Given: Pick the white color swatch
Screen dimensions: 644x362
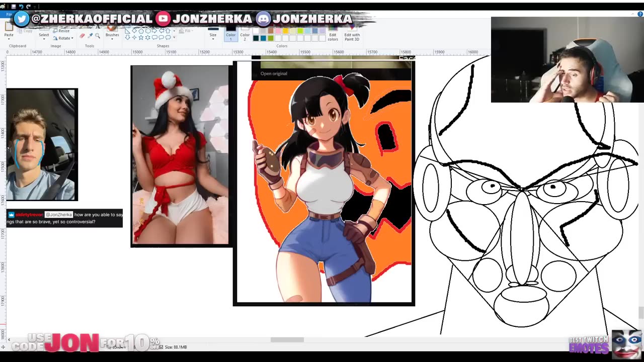Looking at the screenshot, I should [256, 31].
